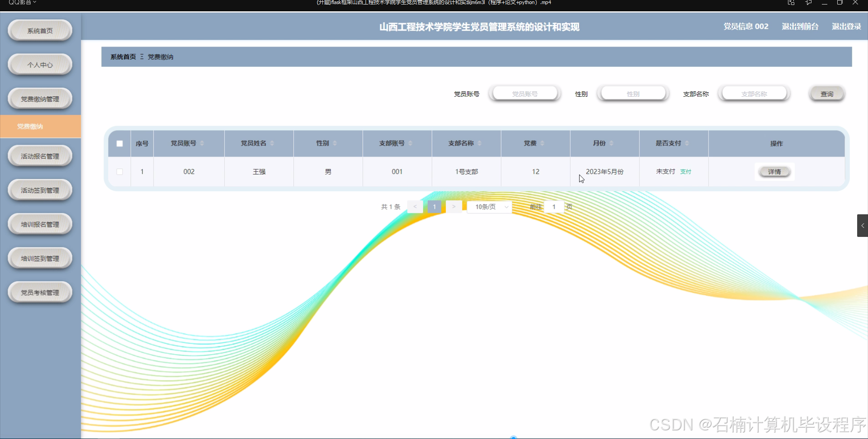Click the 未支付 status text
868x439 pixels.
point(665,172)
